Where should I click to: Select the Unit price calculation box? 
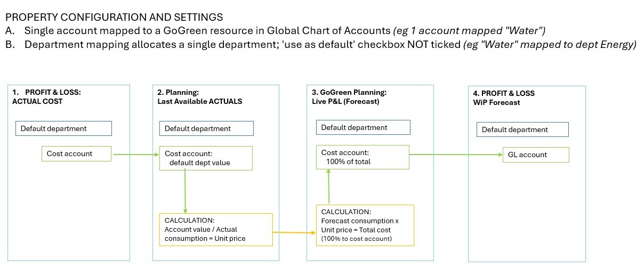point(216,229)
